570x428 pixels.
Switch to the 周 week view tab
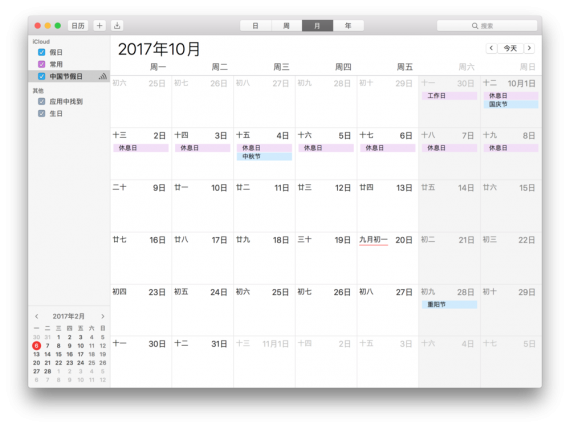286,26
